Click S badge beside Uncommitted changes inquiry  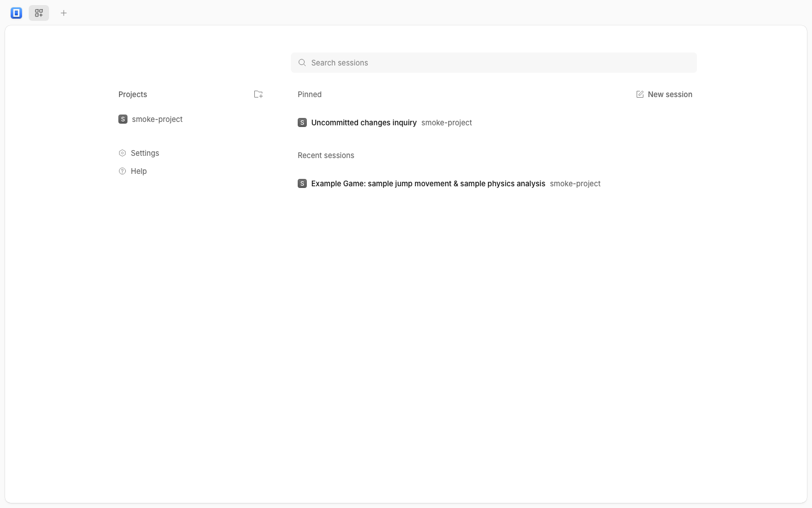click(x=302, y=122)
